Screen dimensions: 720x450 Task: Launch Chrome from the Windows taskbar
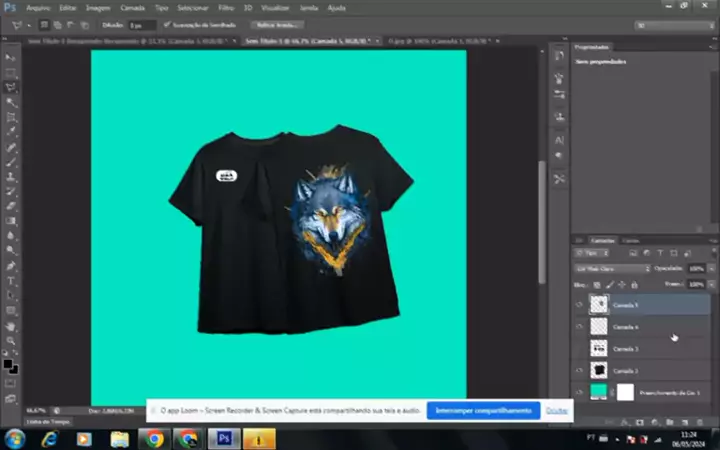click(x=155, y=438)
